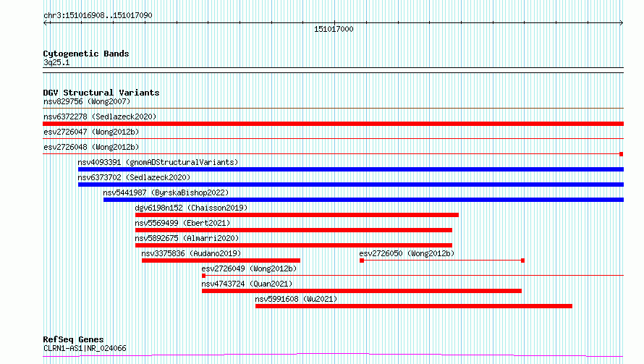The height and width of the screenshot is (364, 644).
Task: Click the Cytogenetic Bands track title
Action: click(86, 54)
